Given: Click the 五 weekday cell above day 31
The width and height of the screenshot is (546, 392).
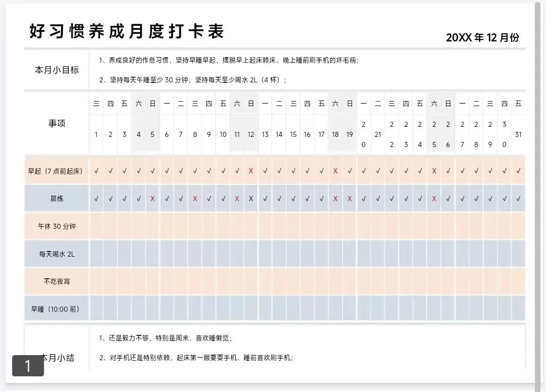Looking at the screenshot, I should click(518, 104).
